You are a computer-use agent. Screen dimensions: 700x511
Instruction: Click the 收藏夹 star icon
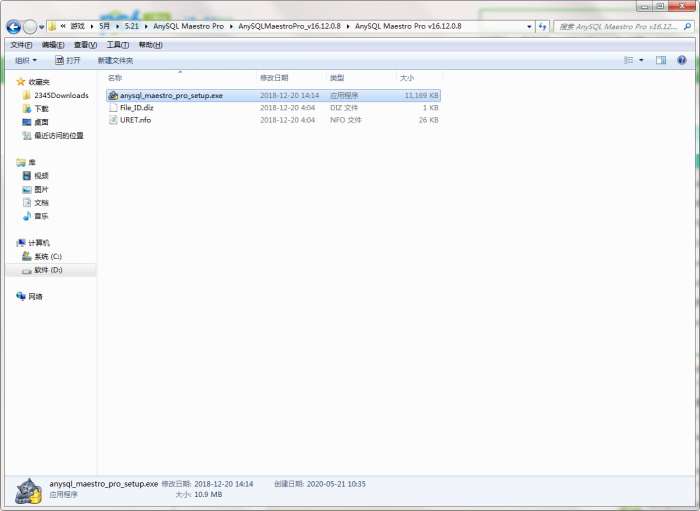pyautogui.click(x=21, y=82)
